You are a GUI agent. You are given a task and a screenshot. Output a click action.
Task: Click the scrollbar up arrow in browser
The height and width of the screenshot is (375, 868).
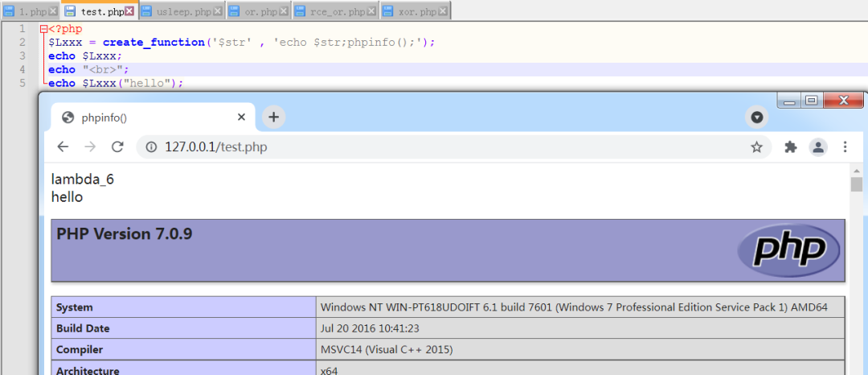(857, 169)
